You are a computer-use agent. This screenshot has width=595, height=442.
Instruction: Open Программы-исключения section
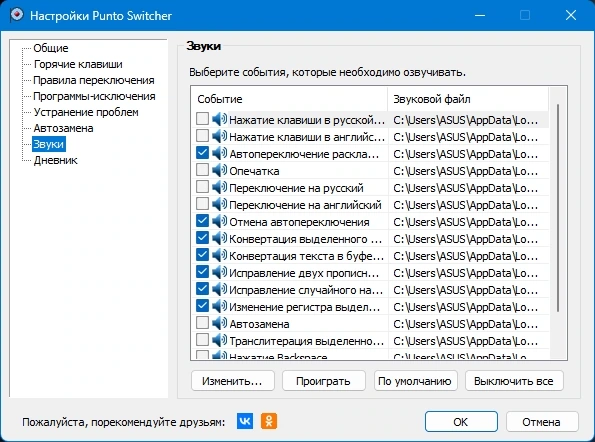(94, 96)
